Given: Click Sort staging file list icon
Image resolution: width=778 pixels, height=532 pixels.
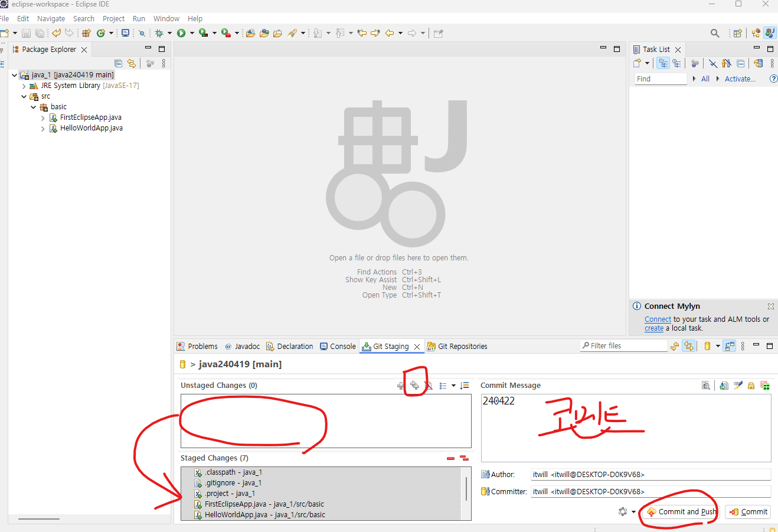Looking at the screenshot, I should 465,386.
